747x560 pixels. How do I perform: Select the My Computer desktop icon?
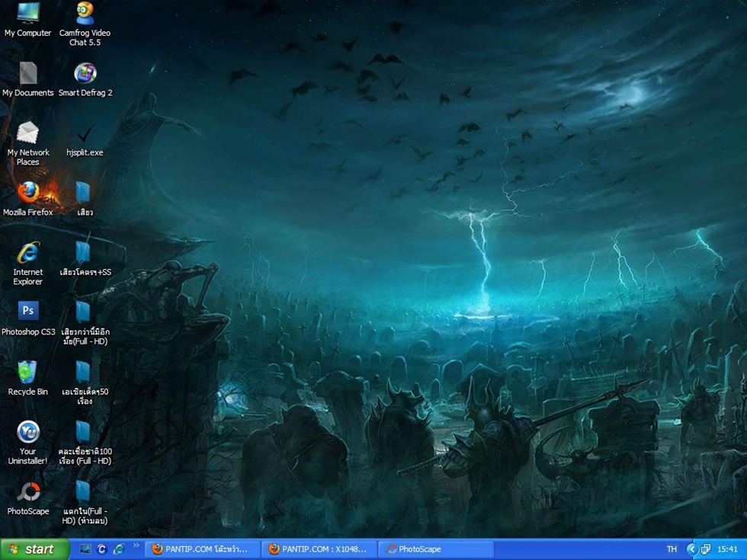click(x=27, y=20)
